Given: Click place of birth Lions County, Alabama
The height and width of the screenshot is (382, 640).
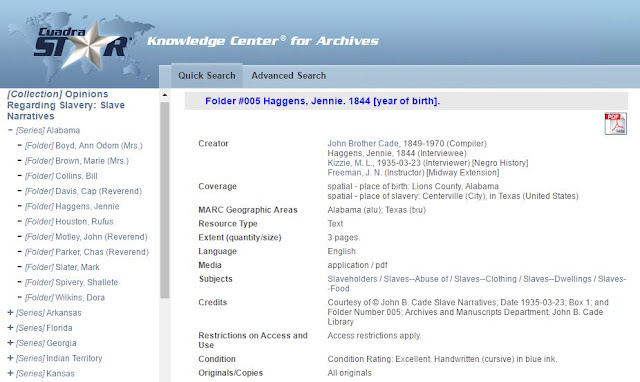Looking at the screenshot, I should point(413,187).
